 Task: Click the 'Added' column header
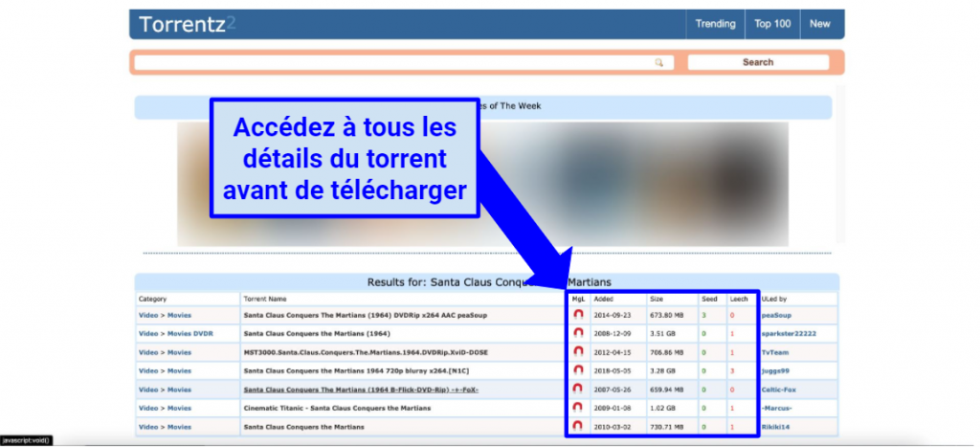(x=603, y=299)
